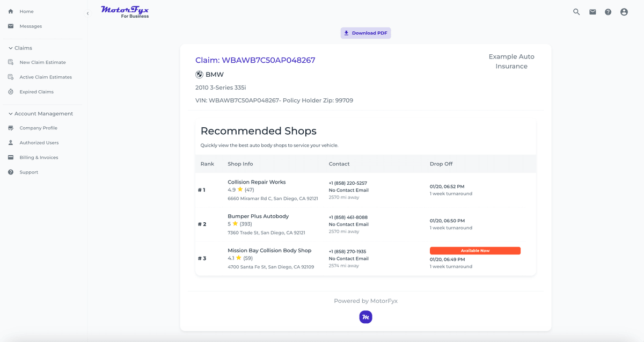Image resolution: width=644 pixels, height=342 pixels.
Task: Collapse the sidebar with the chevron arrow
Action: tap(87, 13)
